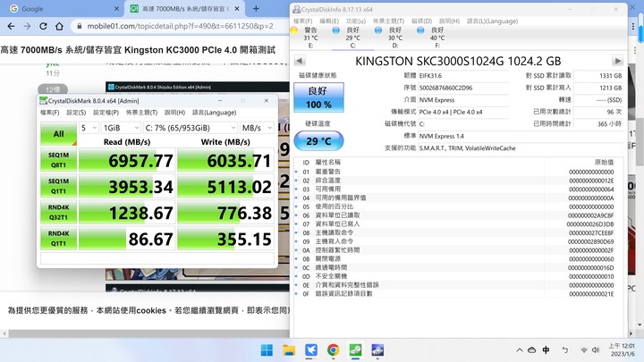Image resolution: width=644 pixels, height=362 pixels.
Task: Open volume speaker tray icon
Action: [x=596, y=350]
